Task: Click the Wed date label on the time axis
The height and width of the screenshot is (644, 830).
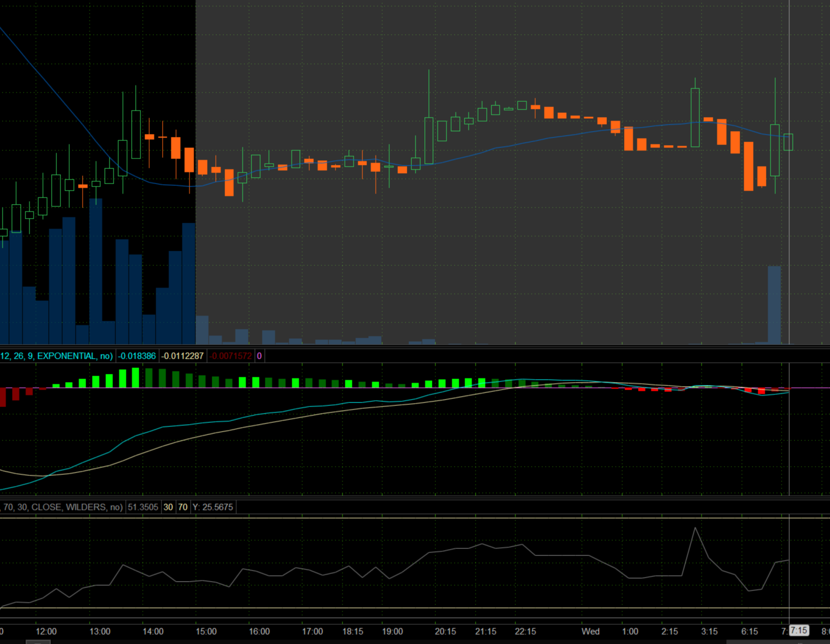Action: (590, 631)
